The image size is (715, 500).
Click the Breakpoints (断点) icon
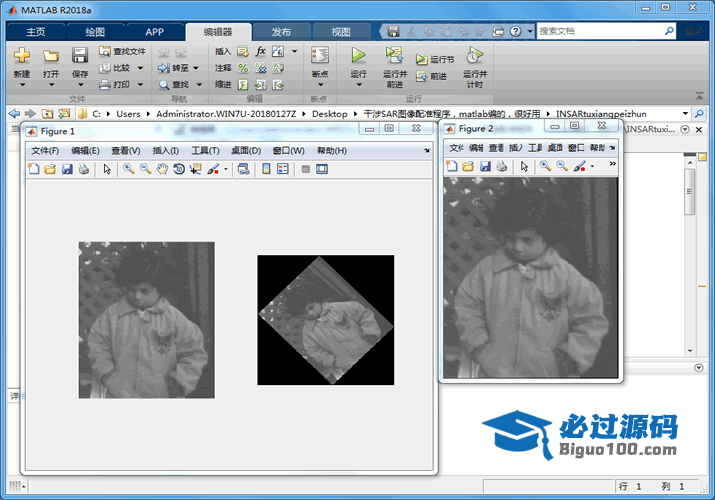(320, 56)
